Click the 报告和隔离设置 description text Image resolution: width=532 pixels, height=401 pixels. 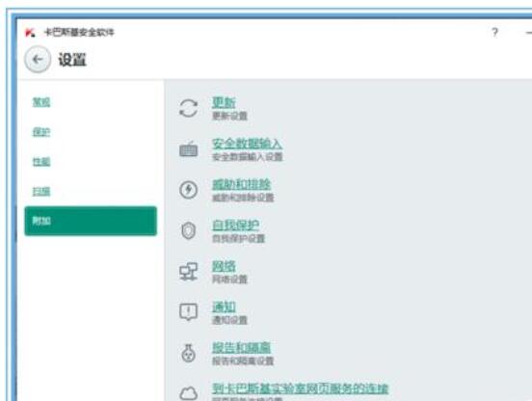(x=243, y=361)
